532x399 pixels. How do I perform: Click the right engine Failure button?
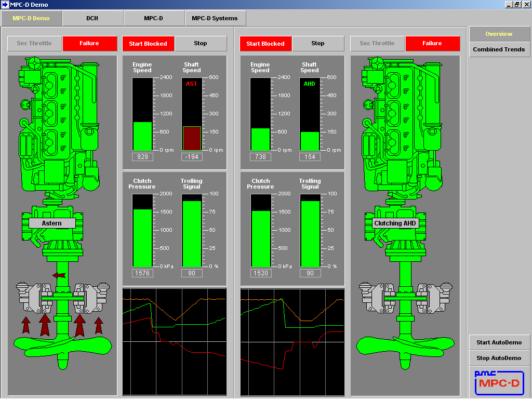click(432, 44)
